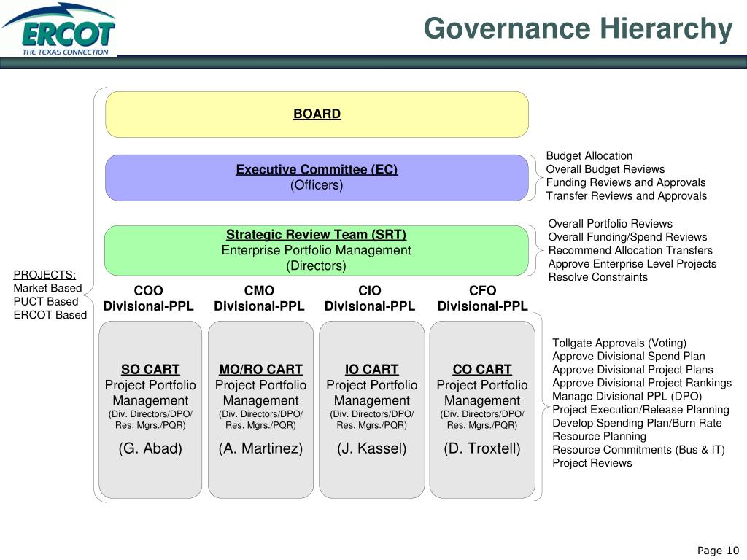Select the Governance Hierarchy title
Screen dimensions: 747x560
click(578, 29)
